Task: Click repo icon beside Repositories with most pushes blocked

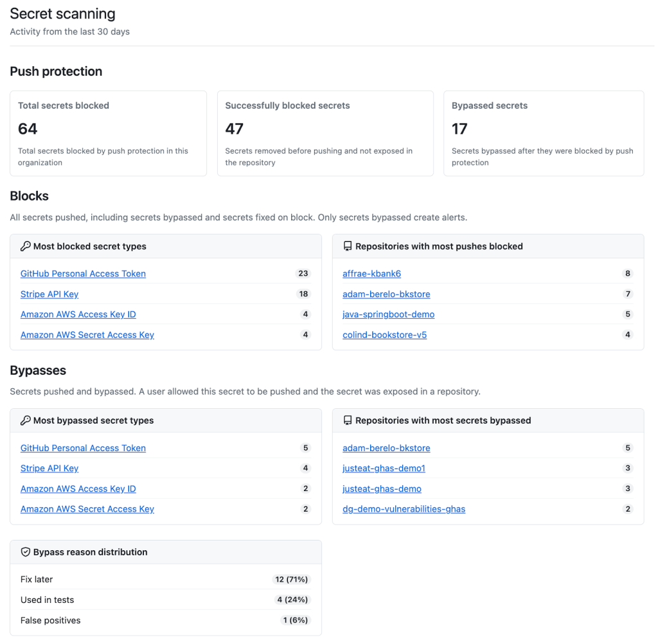Action: pos(348,246)
